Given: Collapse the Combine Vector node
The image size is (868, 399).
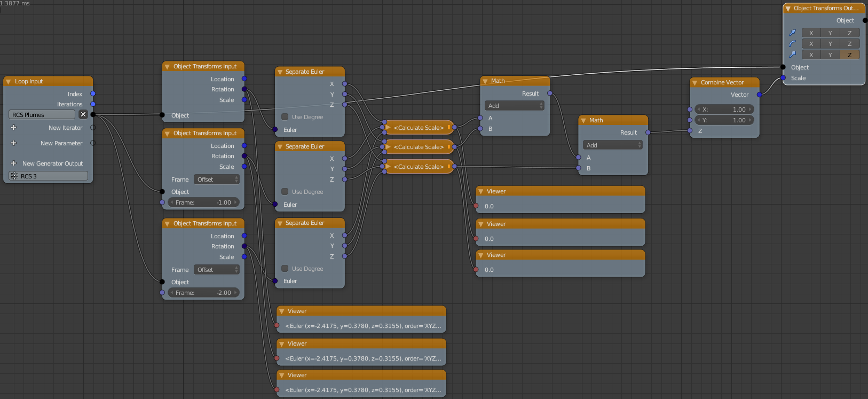Looking at the screenshot, I should click(695, 83).
